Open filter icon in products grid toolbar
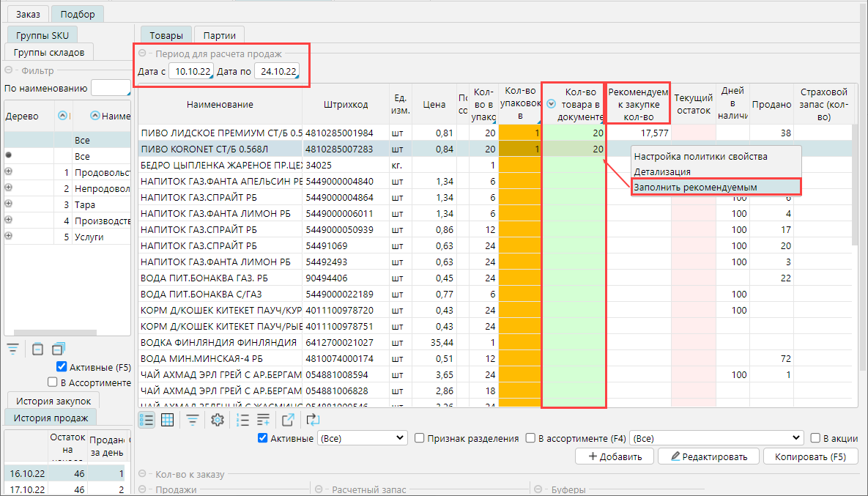This screenshot has width=868, height=496. (x=192, y=420)
